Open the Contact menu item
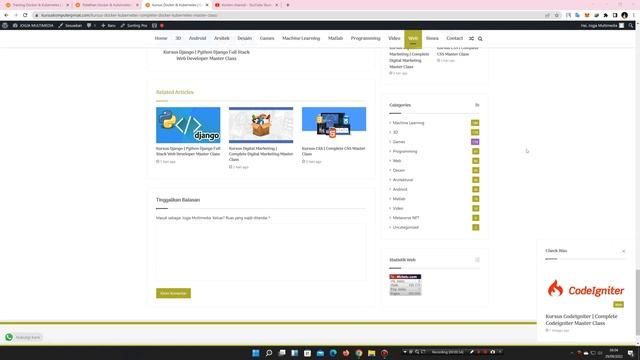The width and height of the screenshot is (640, 360). [x=454, y=38]
